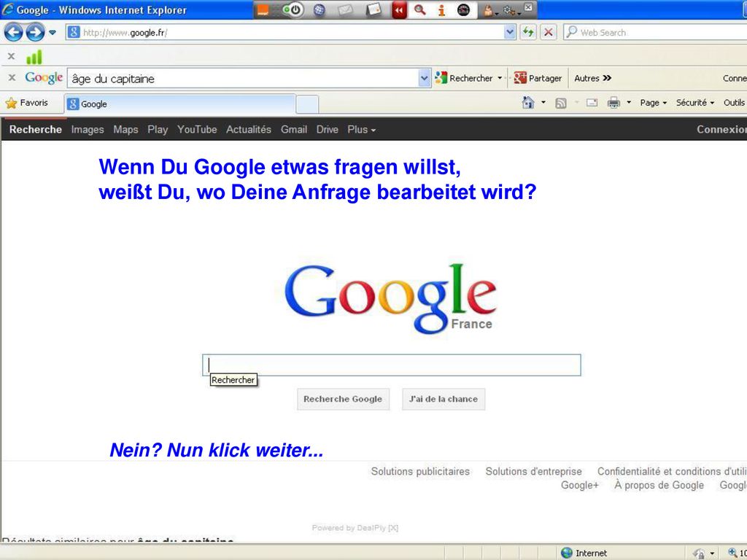Expand the Plus dropdown in Google bar
Image resolution: width=747 pixels, height=560 pixels.
click(x=361, y=130)
